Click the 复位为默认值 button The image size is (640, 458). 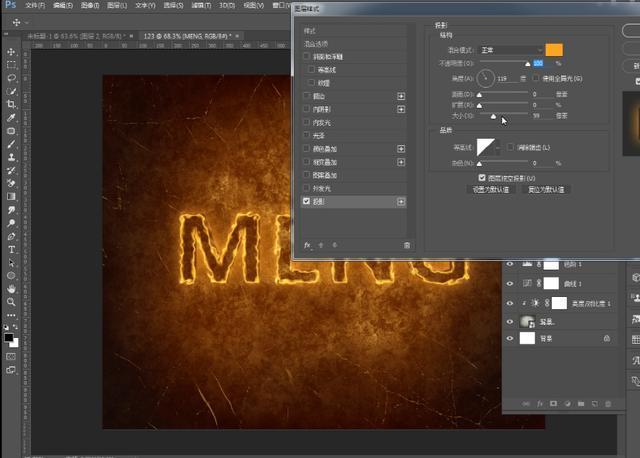[x=546, y=189]
